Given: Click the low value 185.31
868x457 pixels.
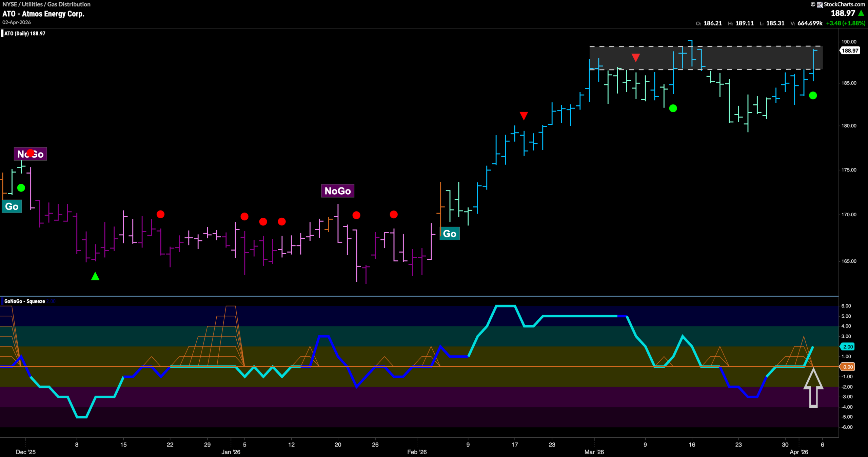Looking at the screenshot, I should [775, 23].
